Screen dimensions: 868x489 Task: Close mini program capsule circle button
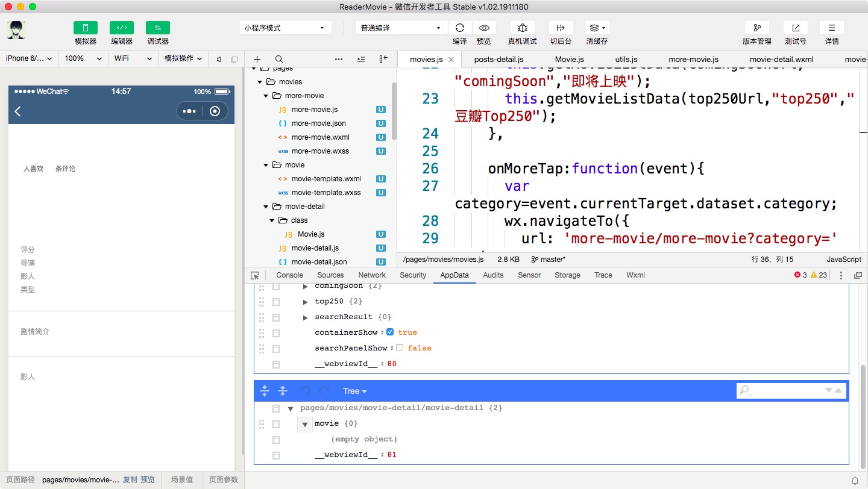pyautogui.click(x=215, y=111)
